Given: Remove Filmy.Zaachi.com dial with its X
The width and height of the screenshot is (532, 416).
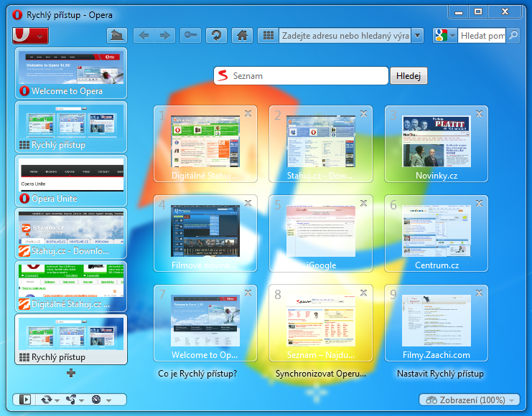Looking at the screenshot, I should click(x=479, y=293).
